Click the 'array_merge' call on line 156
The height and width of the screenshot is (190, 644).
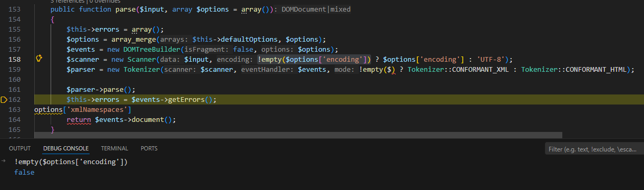point(134,40)
